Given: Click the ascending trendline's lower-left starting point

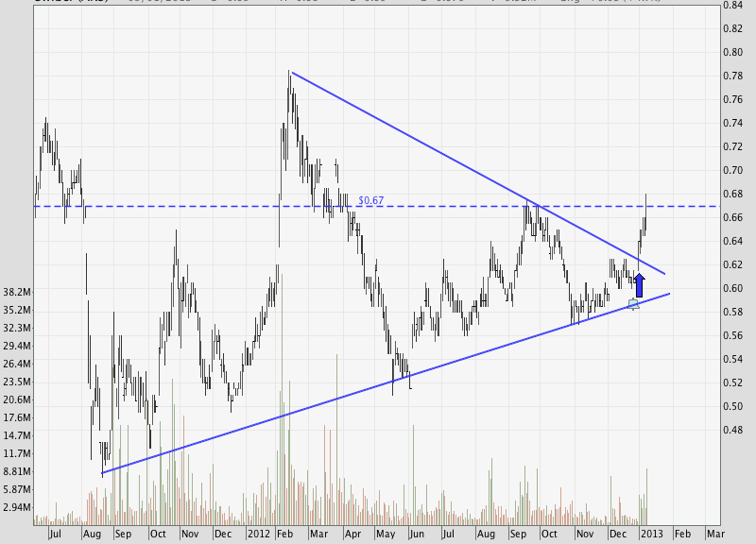Looking at the screenshot, I should tap(102, 472).
